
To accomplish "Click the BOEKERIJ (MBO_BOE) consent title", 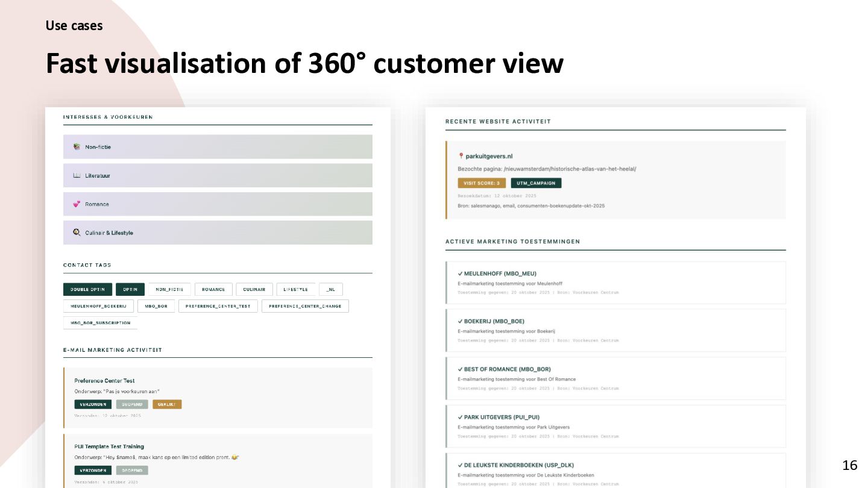I will pyautogui.click(x=494, y=321).
